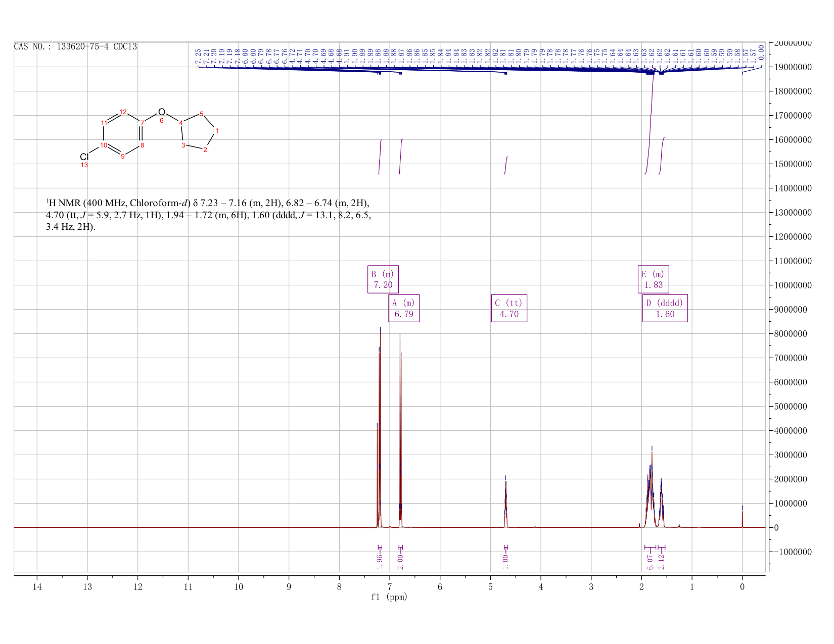Viewport: 834px width, 644px height.
Task: Select the integral value 6.07 under the spectrum
Action: pyautogui.click(x=650, y=562)
